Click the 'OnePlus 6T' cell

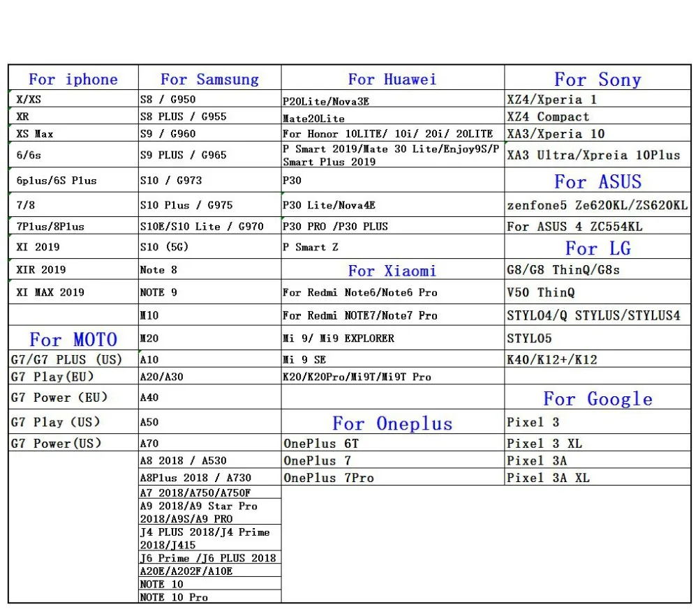[392, 442]
